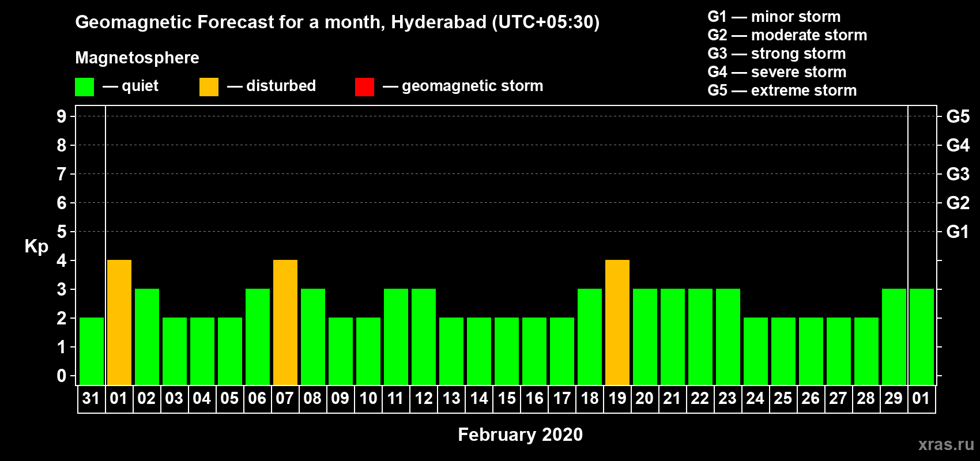Select the orange bar for February 01
The width and height of the screenshot is (980, 461).
tap(119, 322)
